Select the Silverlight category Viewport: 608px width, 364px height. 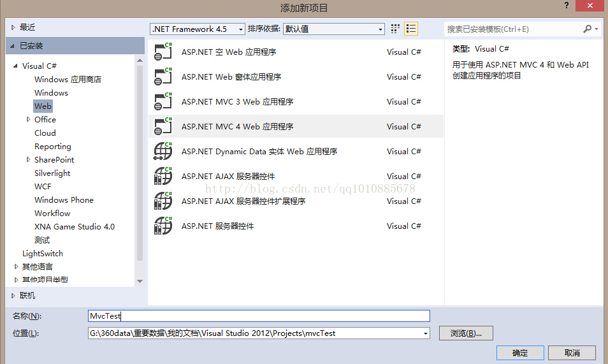52,173
